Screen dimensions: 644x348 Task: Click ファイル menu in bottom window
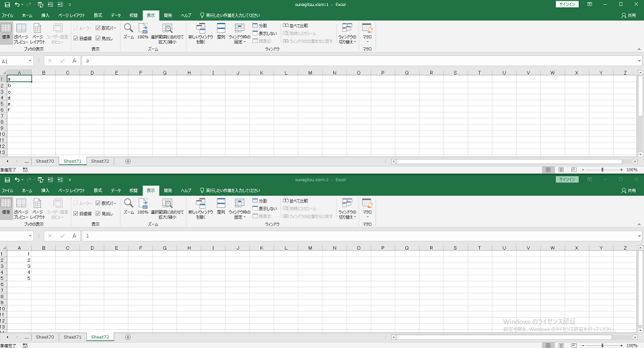tap(7, 190)
